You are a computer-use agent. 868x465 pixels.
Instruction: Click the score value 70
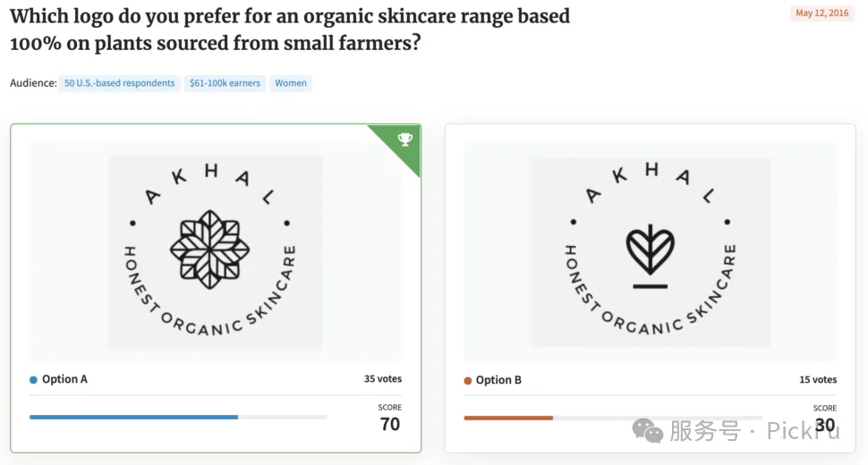[390, 424]
